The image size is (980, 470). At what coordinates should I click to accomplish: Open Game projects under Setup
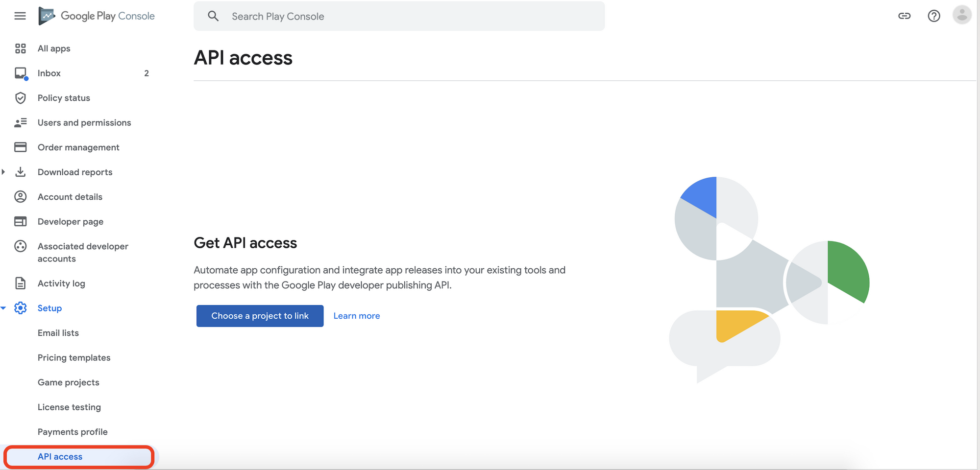[69, 382]
